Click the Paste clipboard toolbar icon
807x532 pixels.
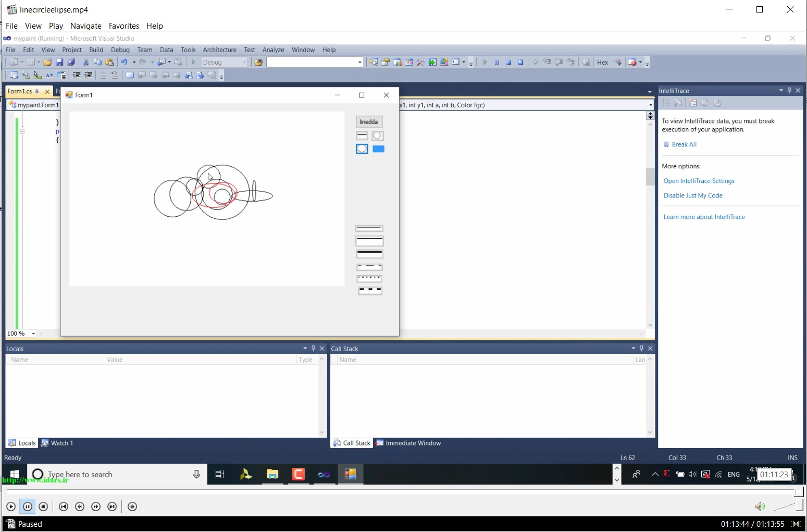point(109,62)
